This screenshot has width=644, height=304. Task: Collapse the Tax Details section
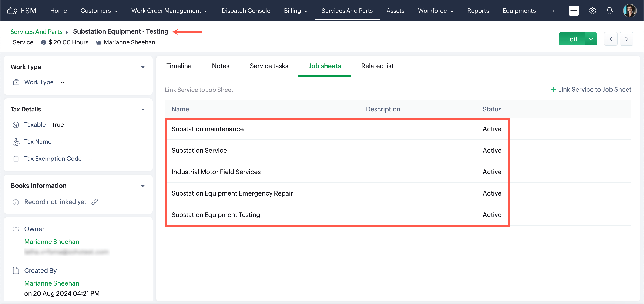[x=143, y=109]
